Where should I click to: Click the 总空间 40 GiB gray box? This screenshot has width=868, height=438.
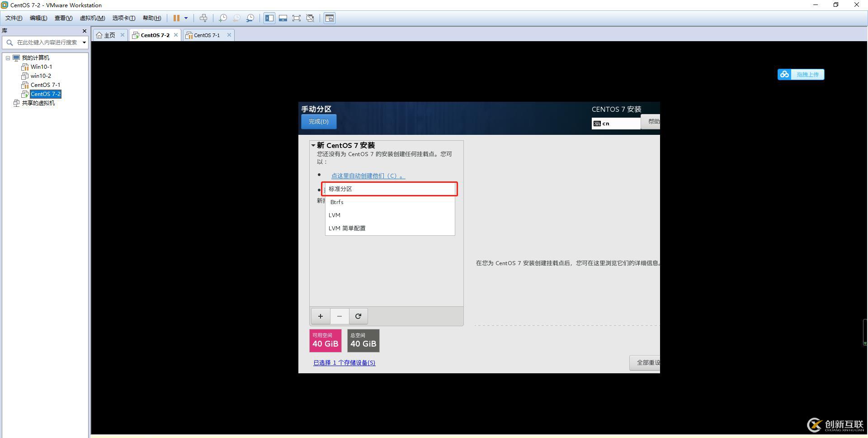(363, 341)
